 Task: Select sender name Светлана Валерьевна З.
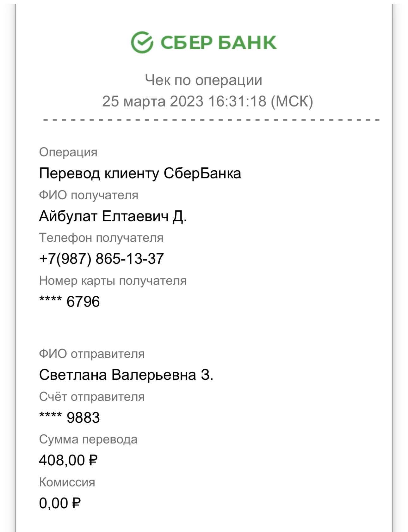[x=126, y=375]
